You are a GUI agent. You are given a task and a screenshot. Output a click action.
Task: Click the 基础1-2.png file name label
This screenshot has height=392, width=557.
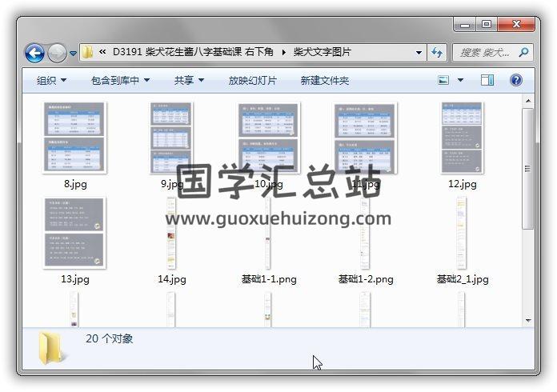(366, 279)
